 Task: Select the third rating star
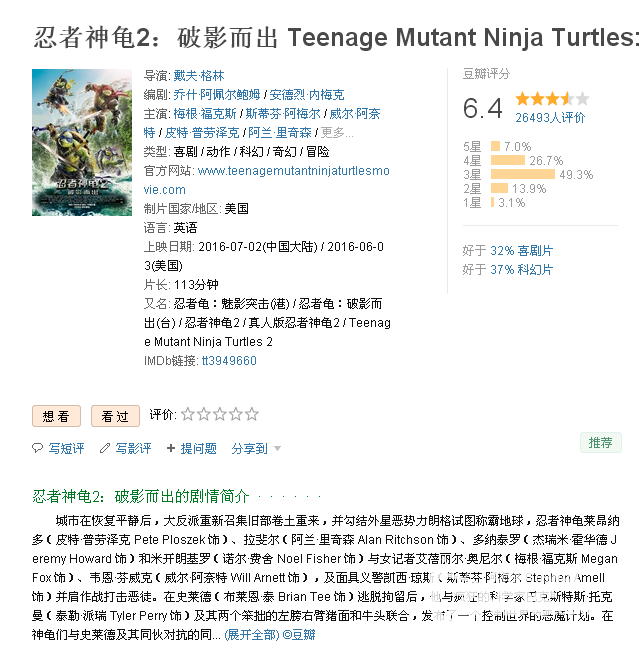220,414
